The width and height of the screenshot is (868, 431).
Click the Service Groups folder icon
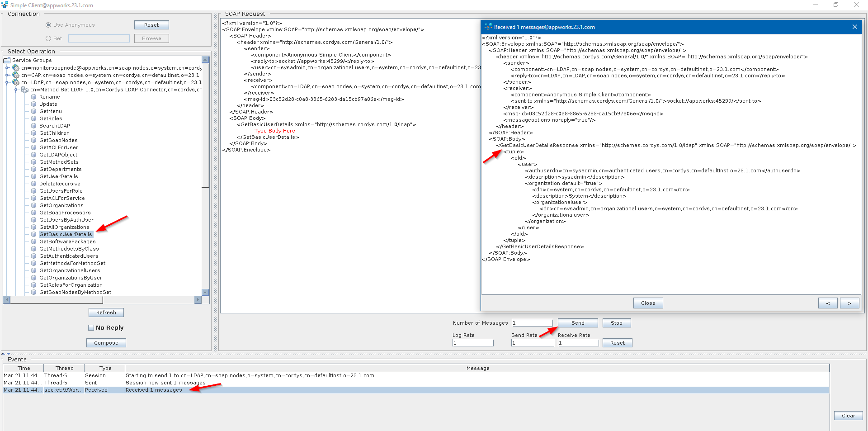7,60
